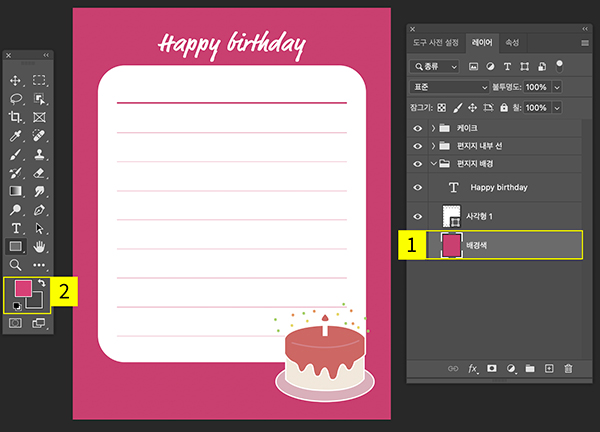
Task: Select the Eraser tool
Action: pyautogui.click(x=39, y=173)
